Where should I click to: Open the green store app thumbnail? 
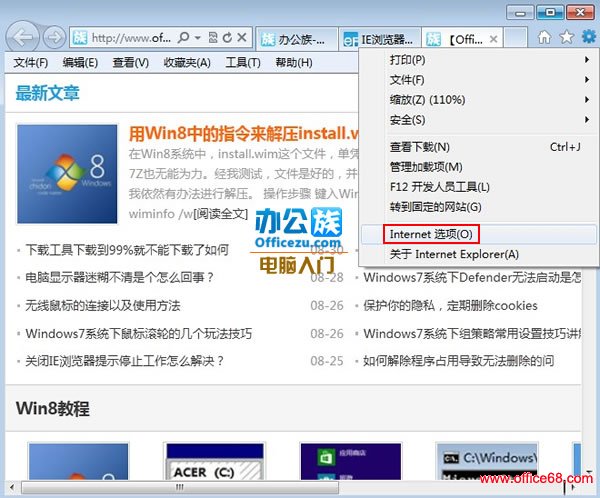click(351, 461)
